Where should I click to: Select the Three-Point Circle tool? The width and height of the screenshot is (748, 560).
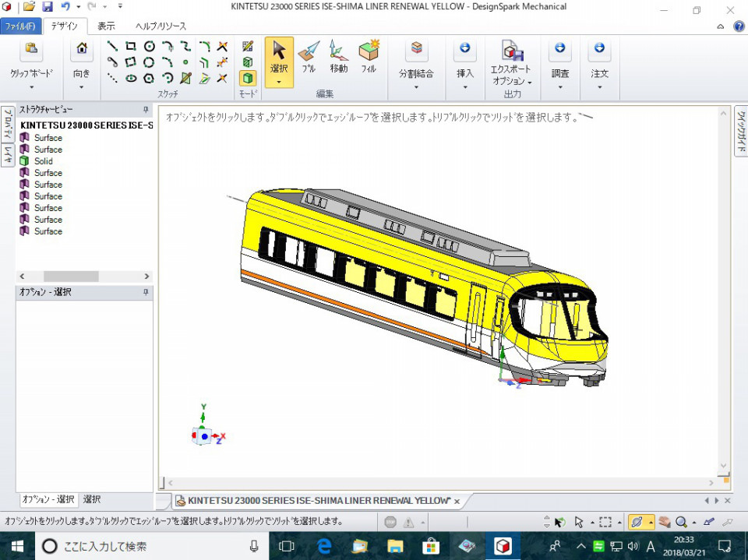point(150,62)
